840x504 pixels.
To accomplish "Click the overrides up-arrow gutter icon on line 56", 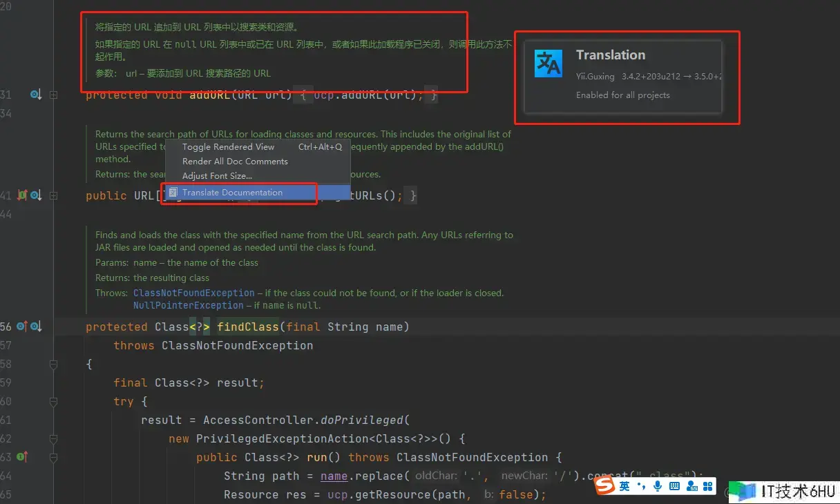I will click(x=22, y=327).
